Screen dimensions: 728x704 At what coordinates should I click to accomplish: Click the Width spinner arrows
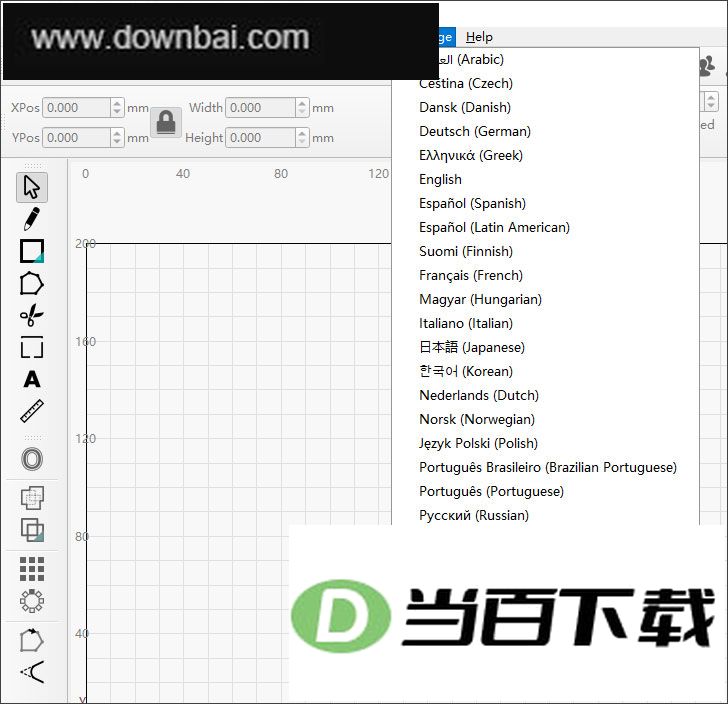302,108
